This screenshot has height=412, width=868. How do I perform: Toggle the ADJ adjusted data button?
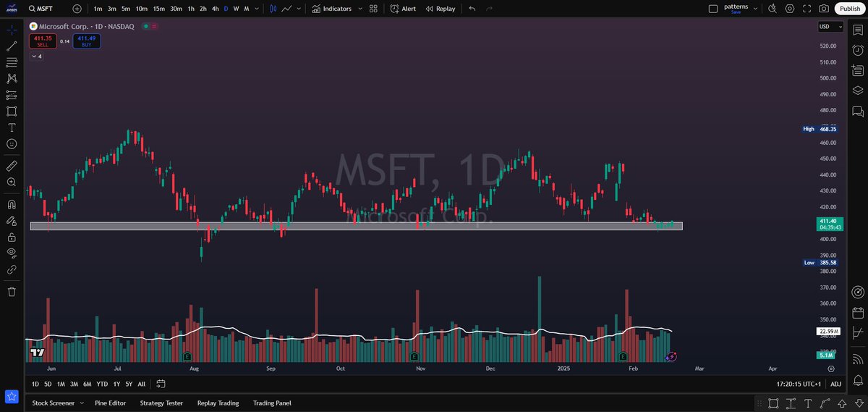coord(835,384)
